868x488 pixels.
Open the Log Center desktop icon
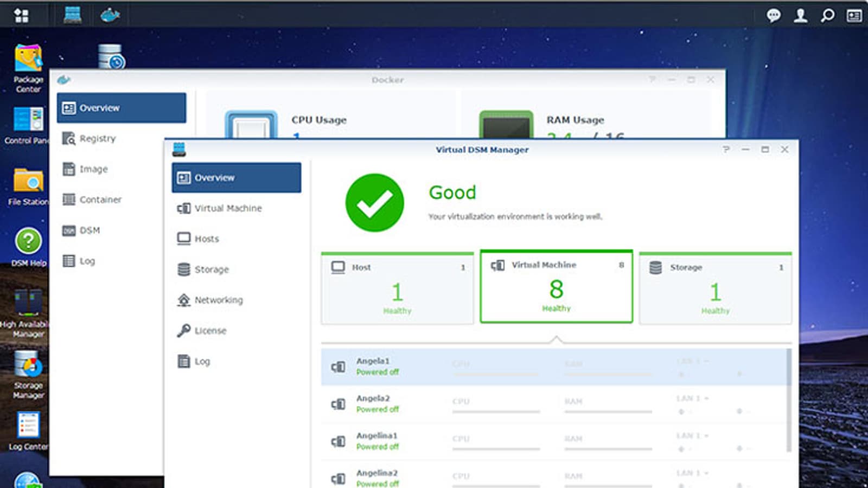tap(28, 432)
